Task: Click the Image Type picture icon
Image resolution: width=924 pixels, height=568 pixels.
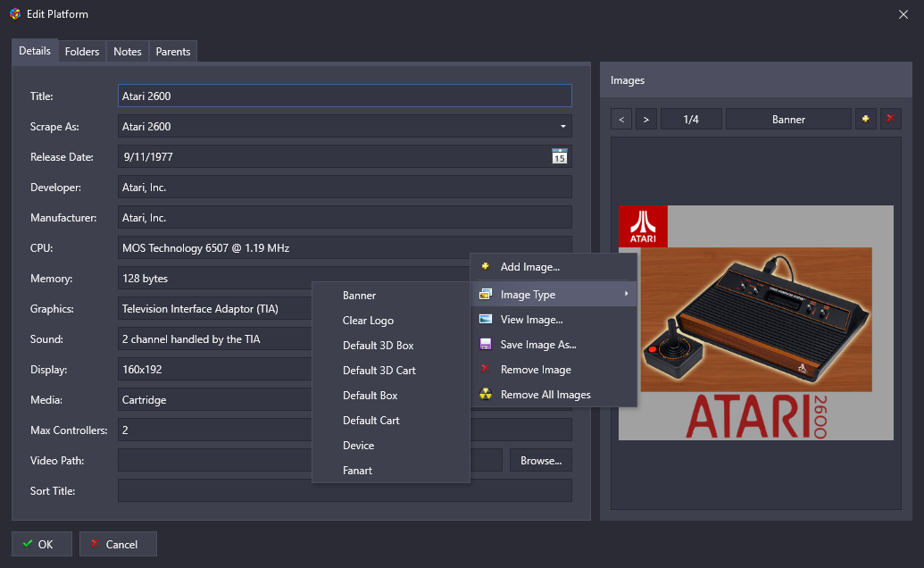Action: [486, 294]
